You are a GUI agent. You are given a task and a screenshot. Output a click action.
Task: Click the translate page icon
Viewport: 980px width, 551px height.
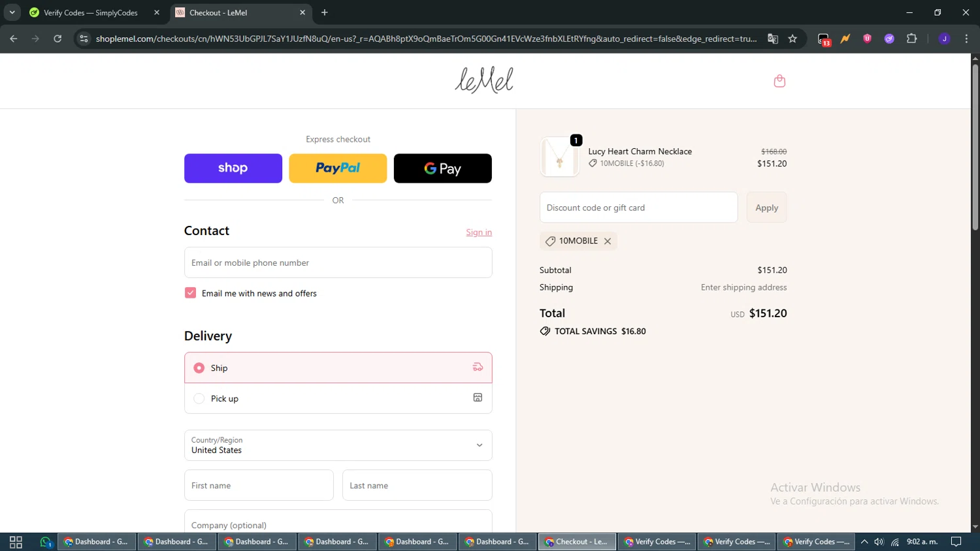click(773, 39)
